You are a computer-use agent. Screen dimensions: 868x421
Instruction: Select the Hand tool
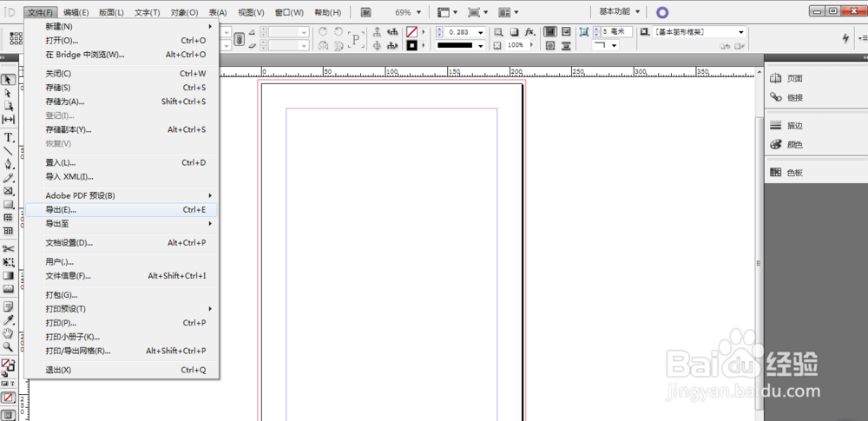[9, 333]
